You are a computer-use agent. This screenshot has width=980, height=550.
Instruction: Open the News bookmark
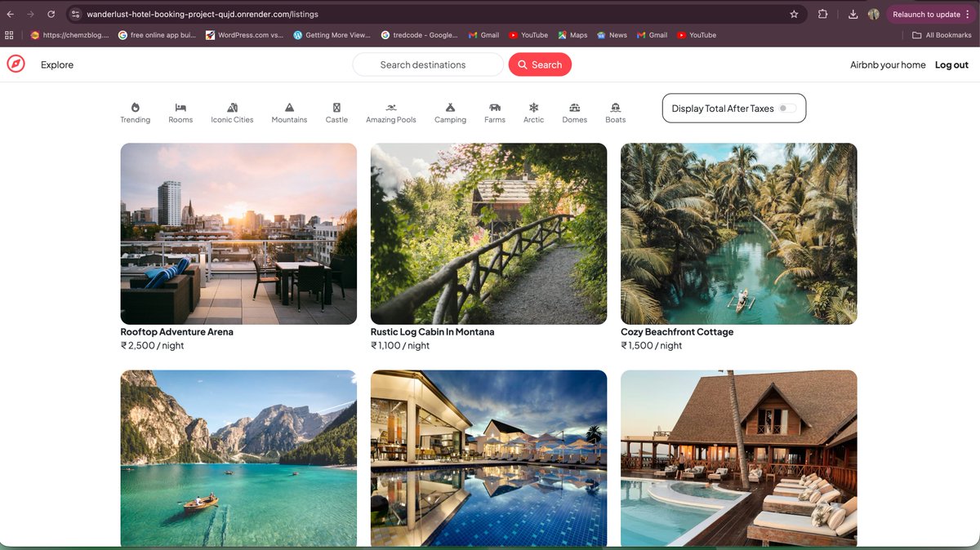612,35
